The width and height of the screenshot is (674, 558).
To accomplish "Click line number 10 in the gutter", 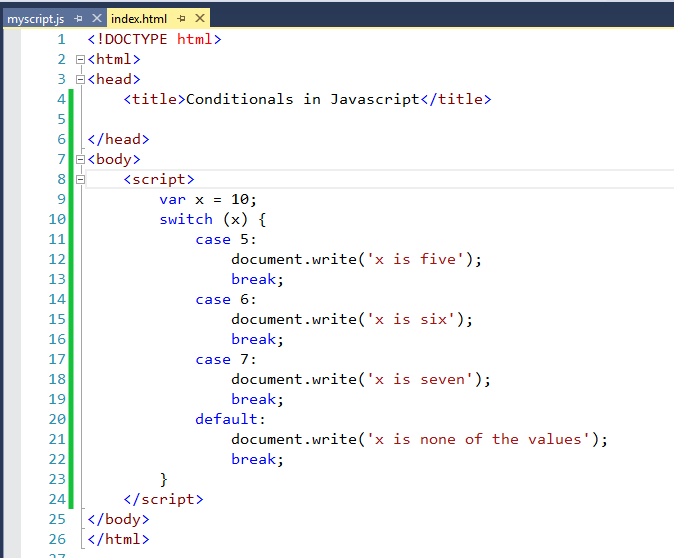I will point(56,219).
